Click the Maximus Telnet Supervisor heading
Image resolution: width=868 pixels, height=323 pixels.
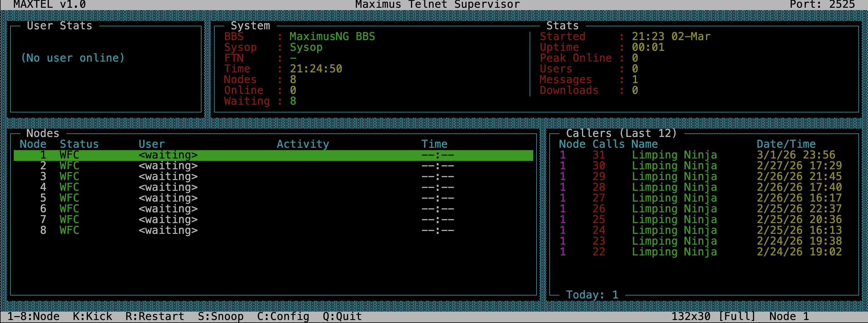[437, 4]
